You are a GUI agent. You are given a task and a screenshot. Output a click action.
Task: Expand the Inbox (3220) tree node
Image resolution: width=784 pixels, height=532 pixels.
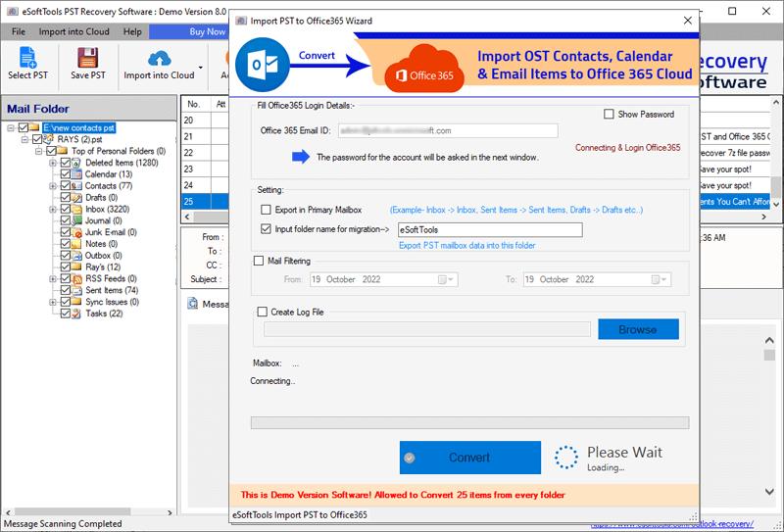[53, 209]
